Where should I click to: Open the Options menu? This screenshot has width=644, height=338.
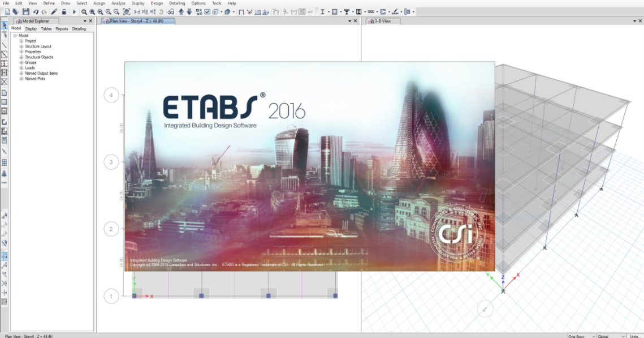(198, 3)
